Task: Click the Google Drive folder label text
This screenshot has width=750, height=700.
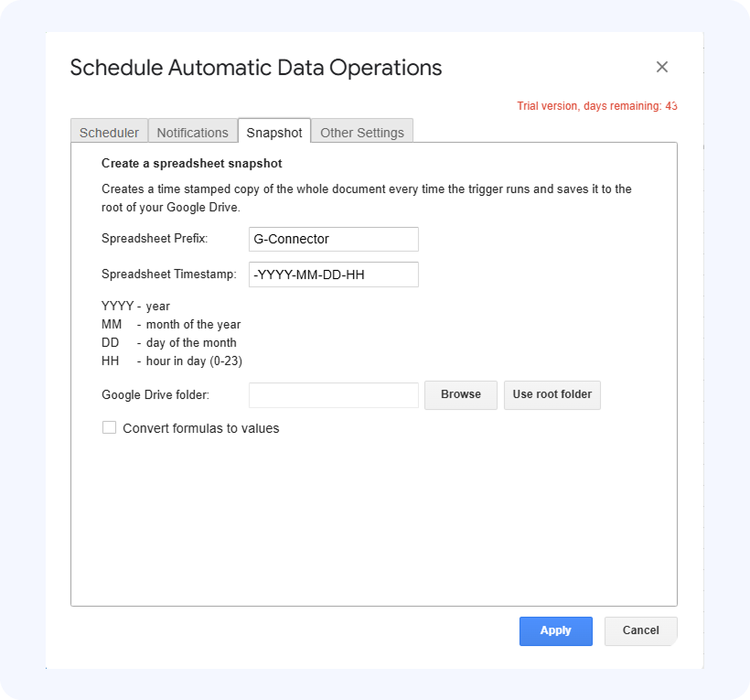Action: [155, 395]
